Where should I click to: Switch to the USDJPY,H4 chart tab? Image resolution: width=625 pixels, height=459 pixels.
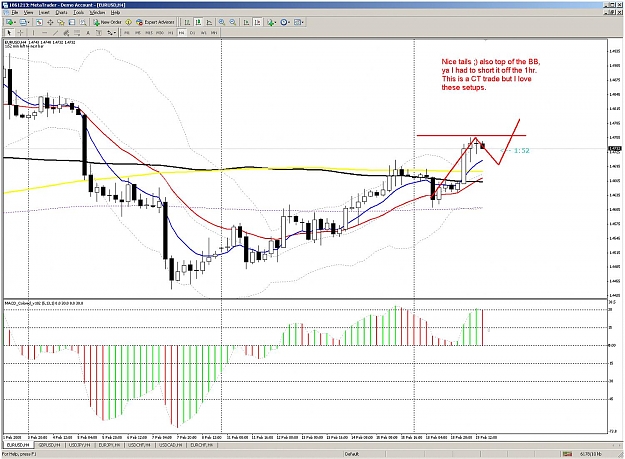pyautogui.click(x=80, y=445)
